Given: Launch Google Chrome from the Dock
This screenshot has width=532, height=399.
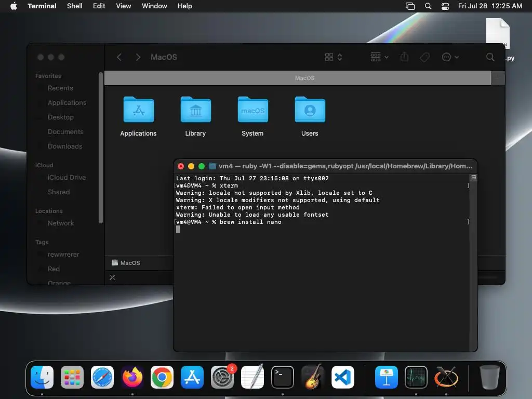Looking at the screenshot, I should 162,377.
